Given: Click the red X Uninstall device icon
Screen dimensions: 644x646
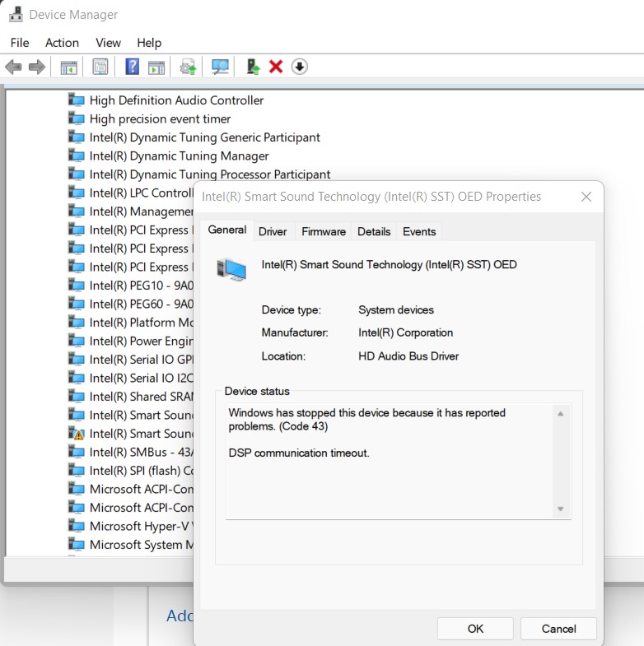Looking at the screenshot, I should [x=276, y=67].
